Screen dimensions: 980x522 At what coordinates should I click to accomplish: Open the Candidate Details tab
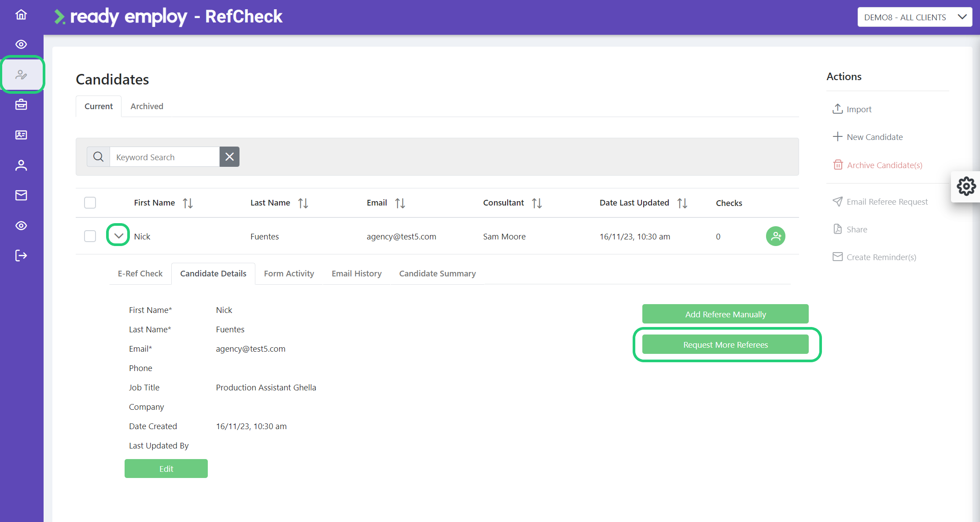coord(213,273)
